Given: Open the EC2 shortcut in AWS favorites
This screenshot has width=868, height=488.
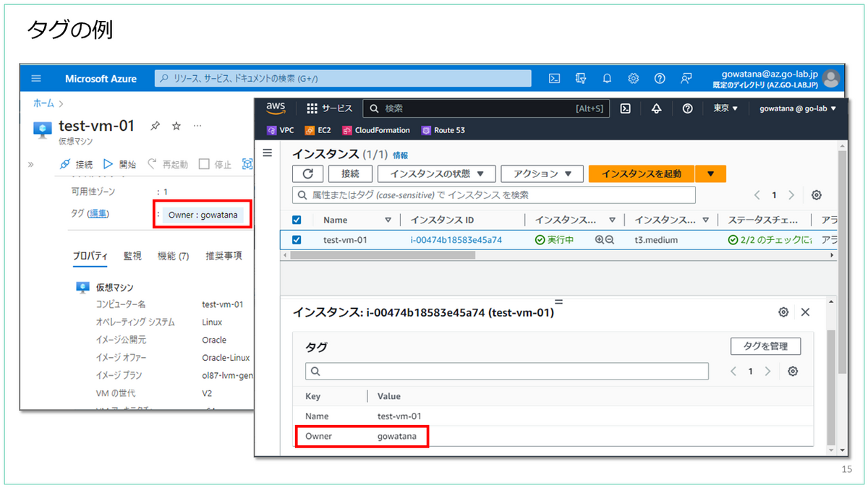Looking at the screenshot, I should [318, 130].
